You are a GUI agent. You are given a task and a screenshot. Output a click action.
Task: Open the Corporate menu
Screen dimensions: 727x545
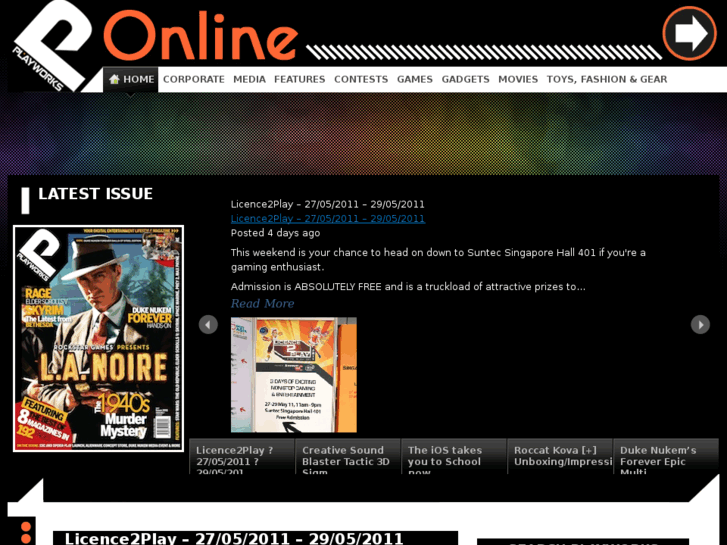click(194, 79)
